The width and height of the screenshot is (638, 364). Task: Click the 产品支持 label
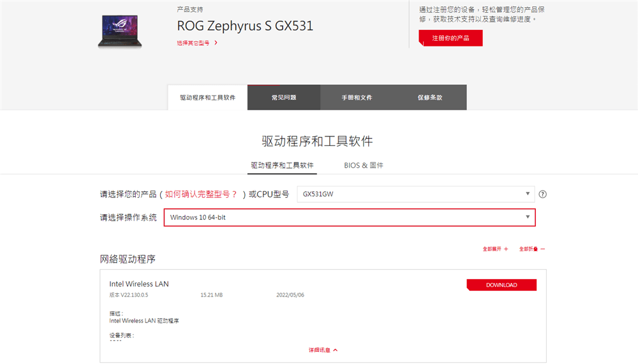click(x=190, y=10)
